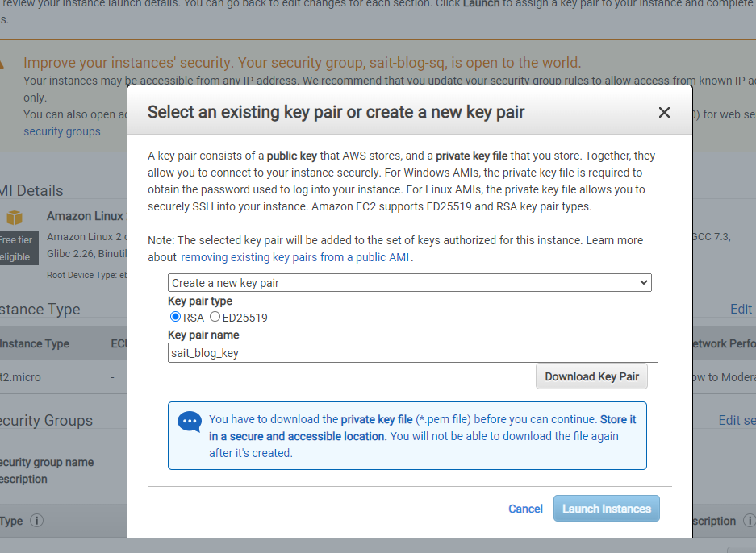The height and width of the screenshot is (553, 756).
Task: Click the chat bubble info icon
Action: pyautogui.click(x=190, y=422)
